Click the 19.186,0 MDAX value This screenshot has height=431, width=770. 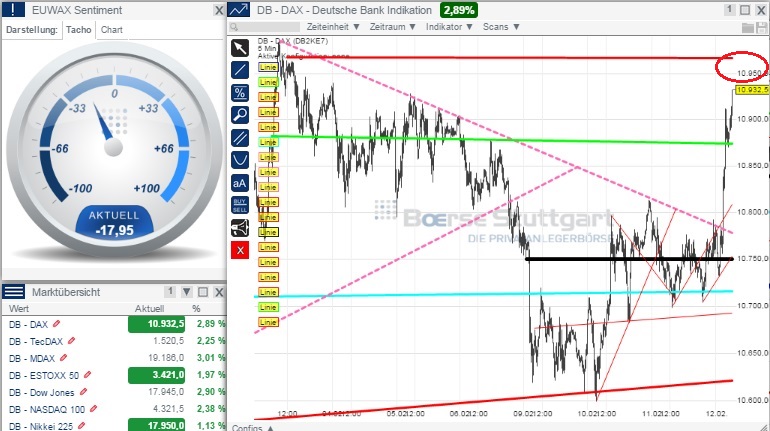(x=166, y=358)
